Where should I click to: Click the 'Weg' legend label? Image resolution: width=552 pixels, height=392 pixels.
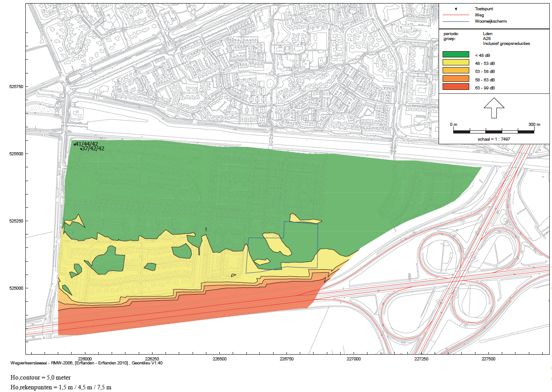point(479,15)
